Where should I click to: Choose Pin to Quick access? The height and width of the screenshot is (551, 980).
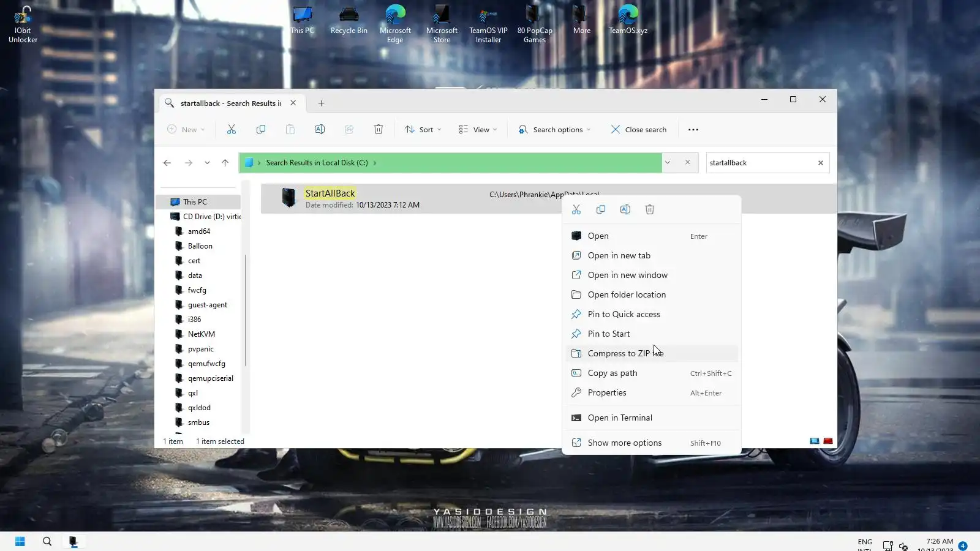tap(651, 314)
